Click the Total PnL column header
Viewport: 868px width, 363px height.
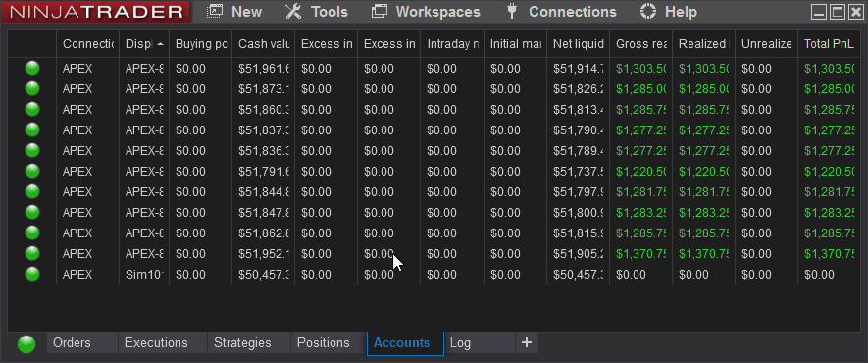pyautogui.click(x=829, y=44)
